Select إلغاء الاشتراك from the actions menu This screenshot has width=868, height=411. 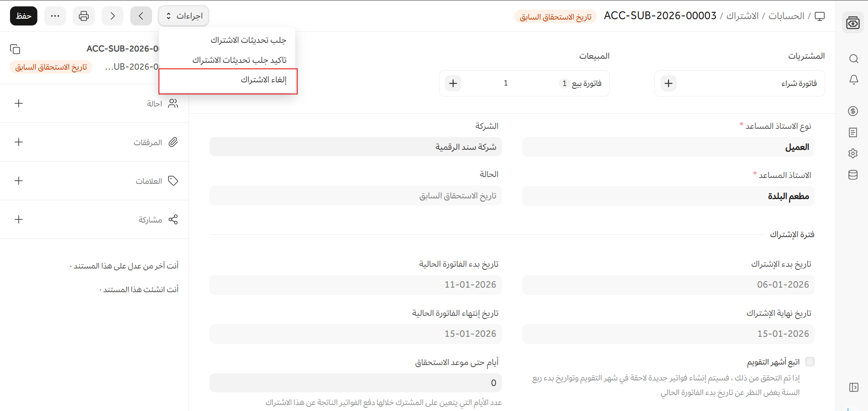[x=263, y=80]
